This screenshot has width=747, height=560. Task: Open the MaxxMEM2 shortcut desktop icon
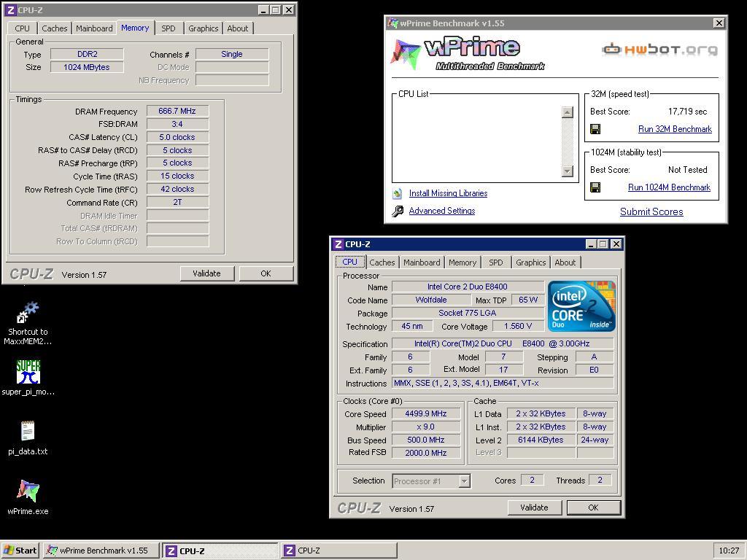[28, 312]
